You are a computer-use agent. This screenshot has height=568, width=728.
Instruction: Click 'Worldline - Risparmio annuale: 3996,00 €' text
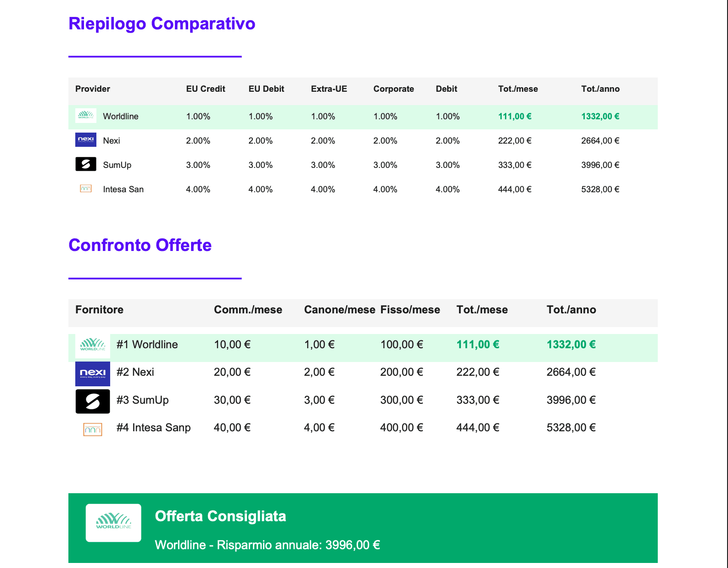point(268,545)
